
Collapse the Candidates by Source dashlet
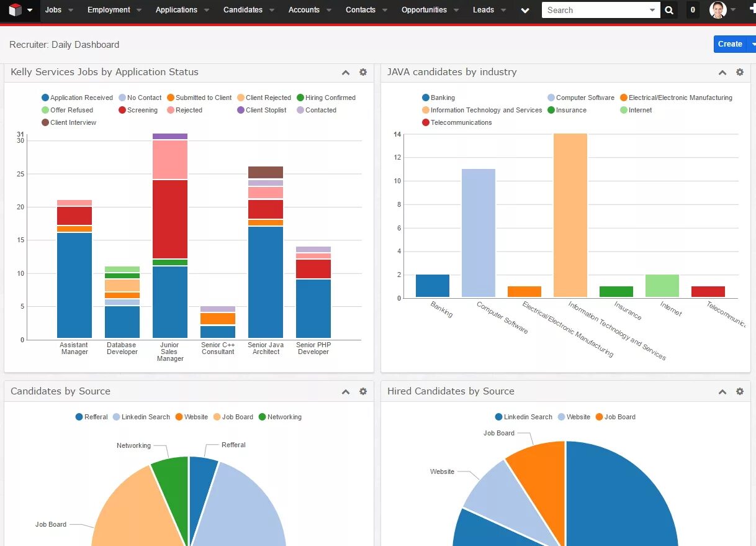tap(346, 392)
